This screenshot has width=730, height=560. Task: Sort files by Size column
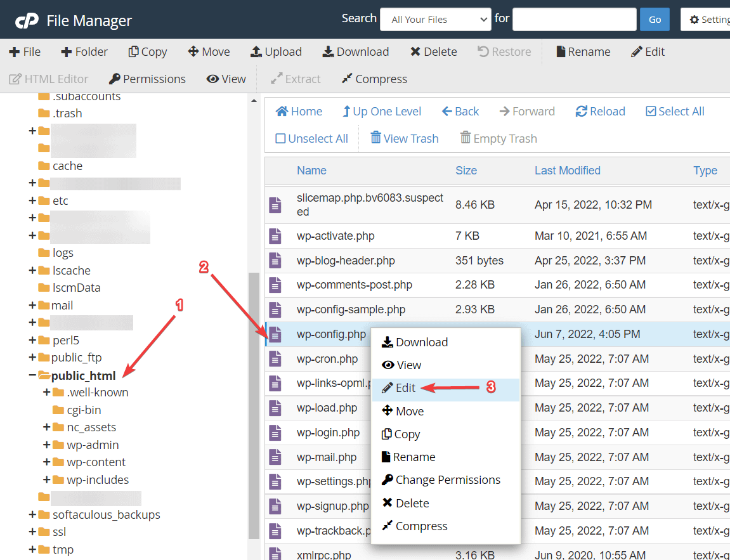466,171
